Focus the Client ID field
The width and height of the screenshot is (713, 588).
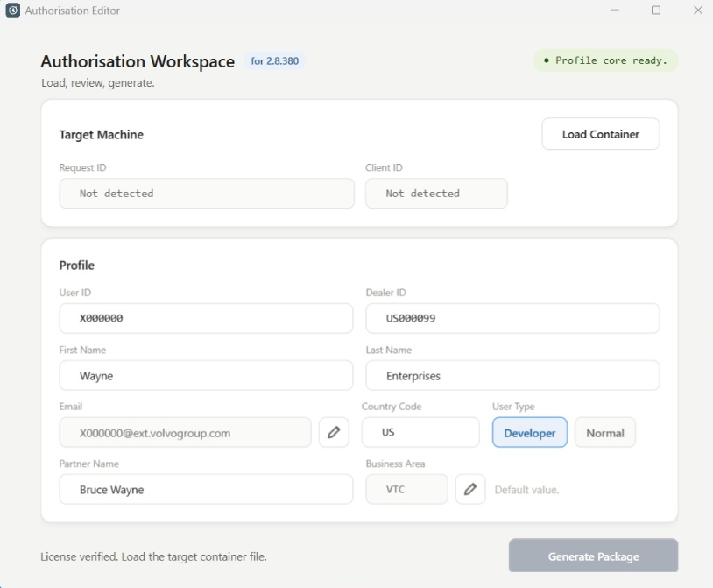[436, 194]
